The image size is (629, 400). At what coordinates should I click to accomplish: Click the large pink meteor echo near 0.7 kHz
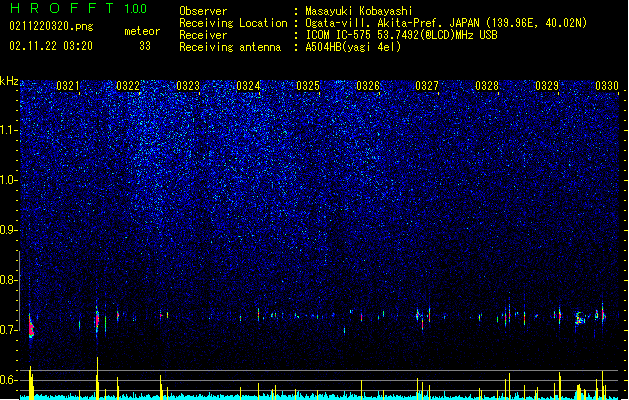point(31,326)
